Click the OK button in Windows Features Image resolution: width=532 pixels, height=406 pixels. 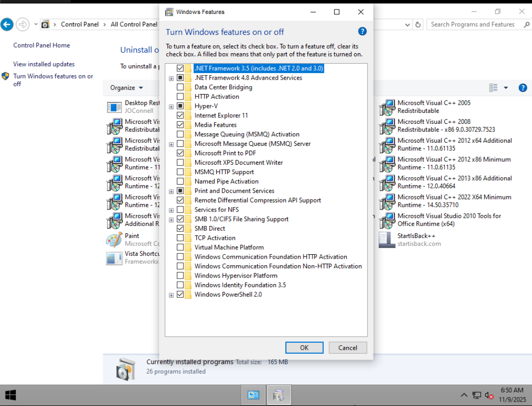click(304, 348)
